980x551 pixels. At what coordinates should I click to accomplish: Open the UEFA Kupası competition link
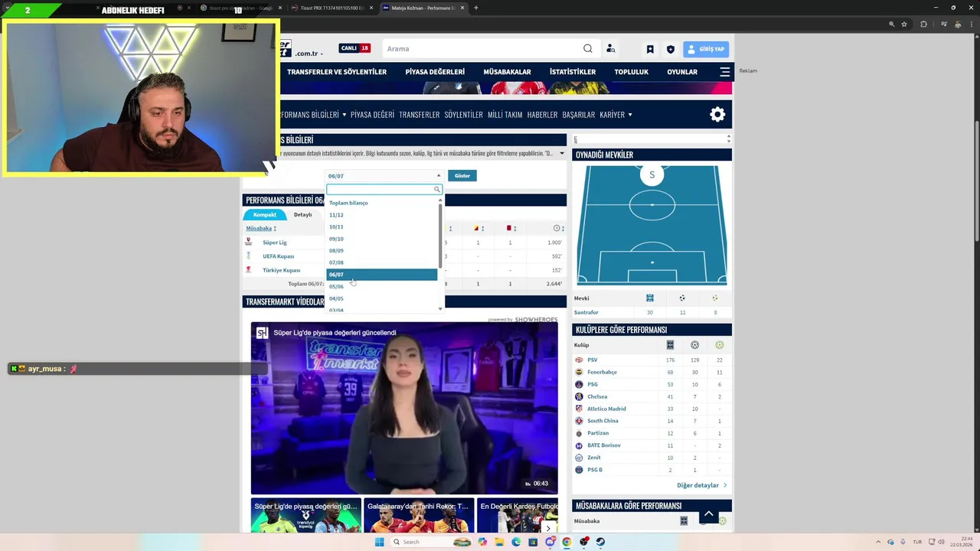(x=279, y=256)
